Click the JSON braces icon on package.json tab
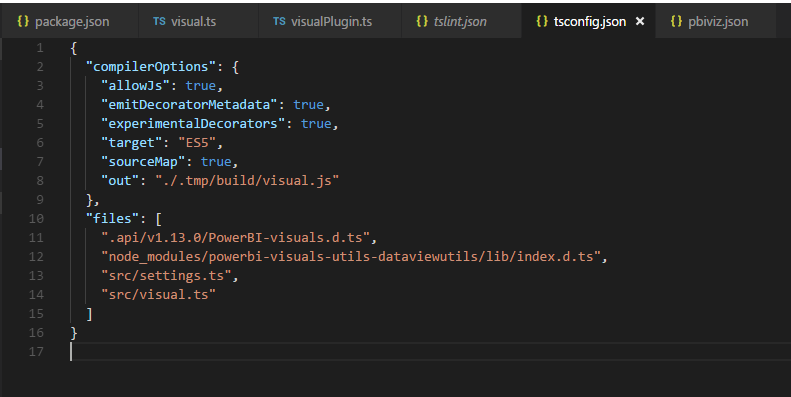Screen dimensions: 791x397 pyautogui.click(x=23, y=21)
